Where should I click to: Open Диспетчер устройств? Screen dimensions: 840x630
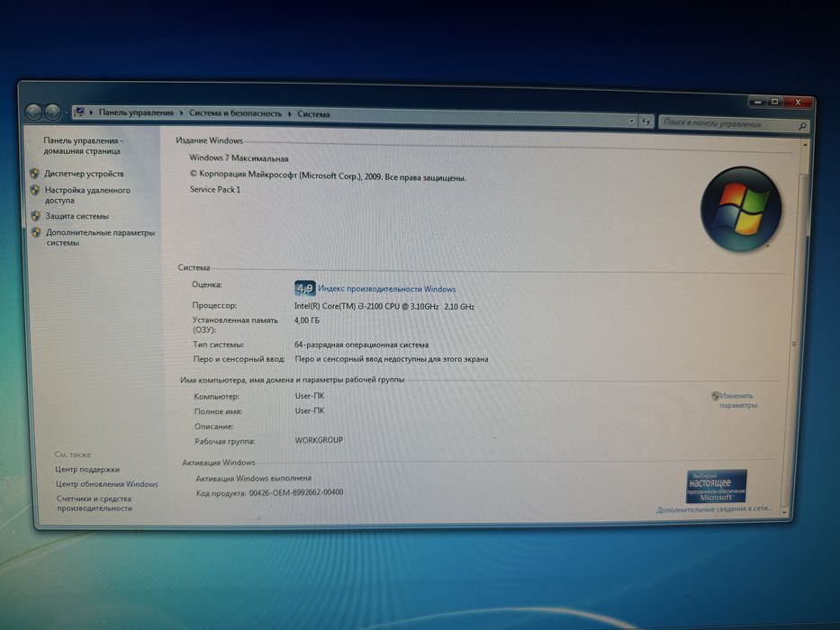tap(84, 174)
